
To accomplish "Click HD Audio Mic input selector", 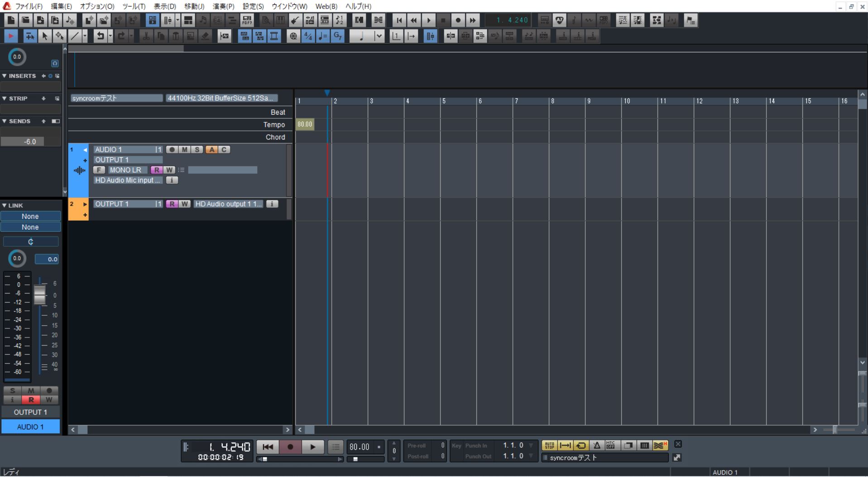I will click(128, 180).
